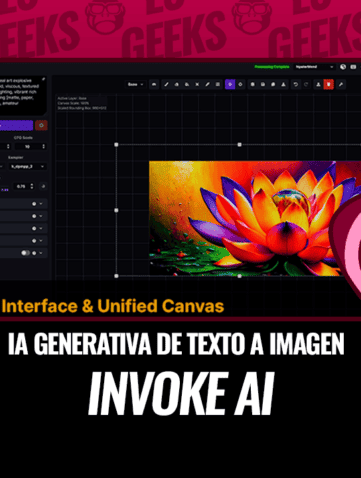Screen dimensions: 361x478
Task: Click the round reset icon beside 0.75
Action: tap(43, 186)
